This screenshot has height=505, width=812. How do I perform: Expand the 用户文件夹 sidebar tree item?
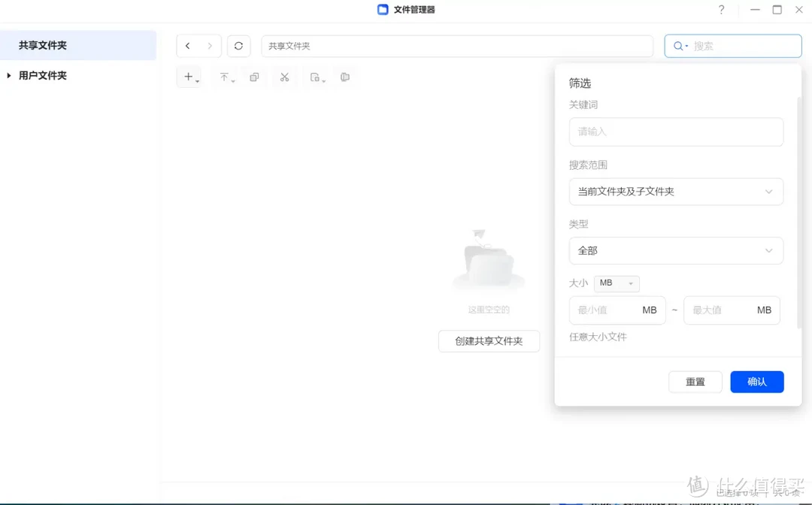click(9, 75)
